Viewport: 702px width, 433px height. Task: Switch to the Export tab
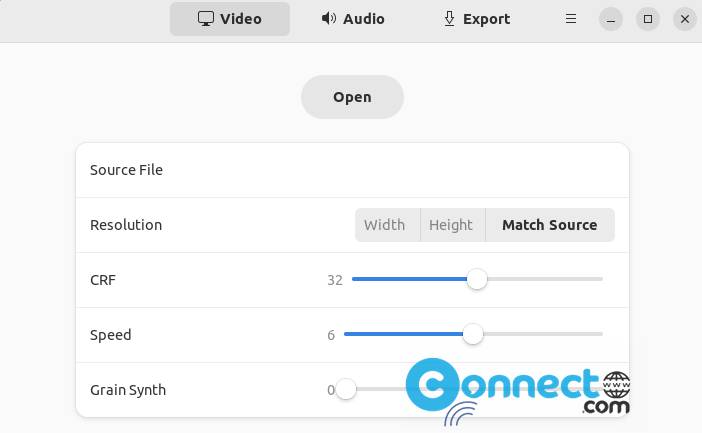coord(476,19)
